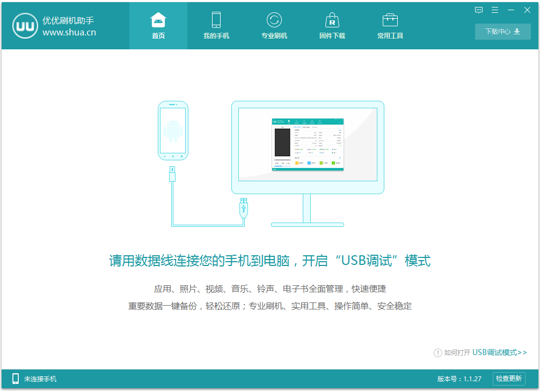540x392 pixels.
Task: Open 固件下载 firmware bag icon
Action: tap(332, 20)
